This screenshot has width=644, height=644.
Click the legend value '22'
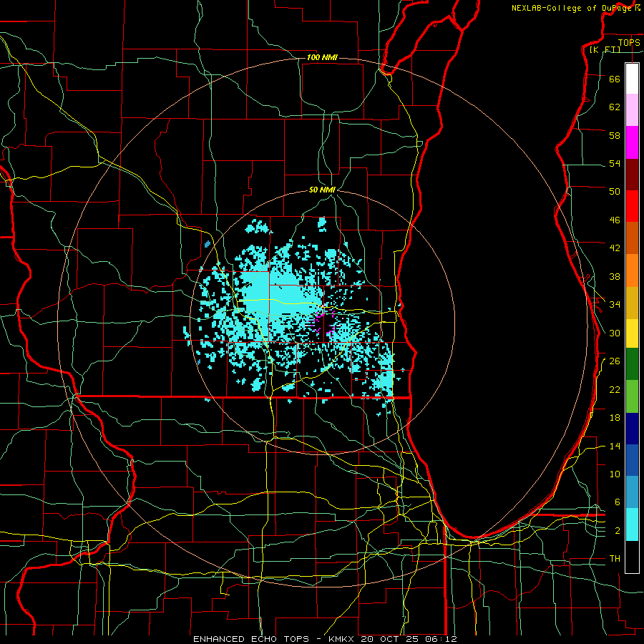pyautogui.click(x=615, y=389)
